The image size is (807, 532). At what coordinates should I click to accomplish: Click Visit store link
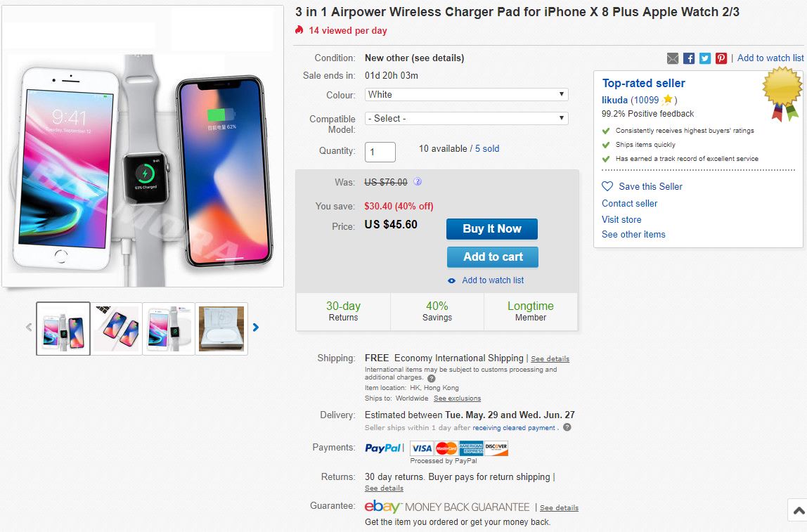point(621,219)
